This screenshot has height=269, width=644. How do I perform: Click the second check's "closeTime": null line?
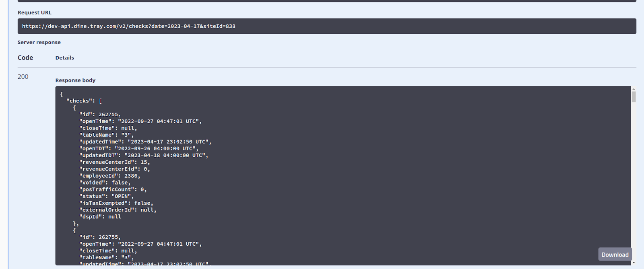[x=108, y=251]
